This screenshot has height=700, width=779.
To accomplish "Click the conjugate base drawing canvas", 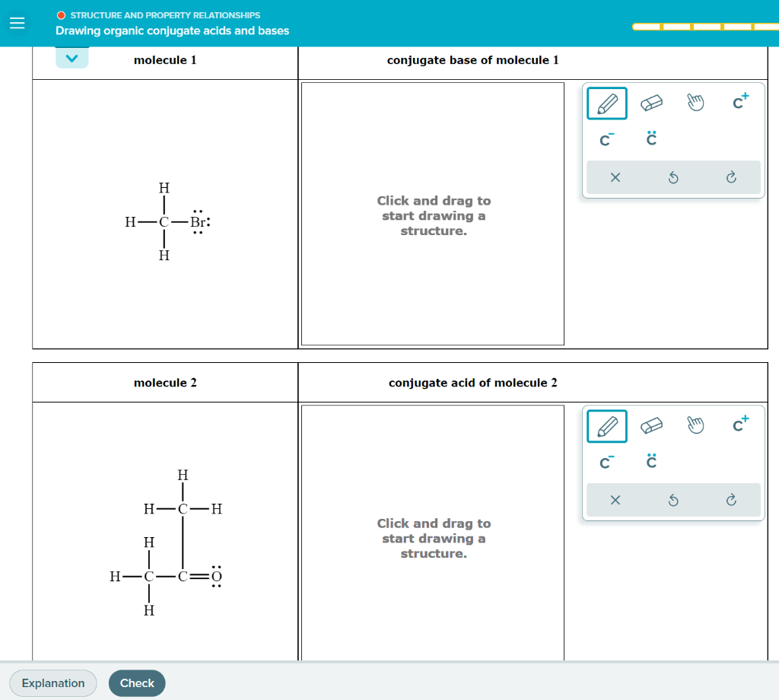I will pyautogui.click(x=433, y=214).
